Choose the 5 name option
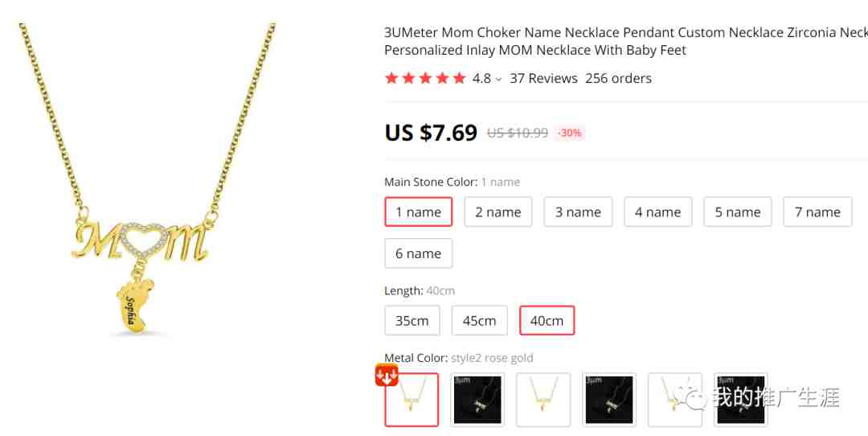 point(737,212)
